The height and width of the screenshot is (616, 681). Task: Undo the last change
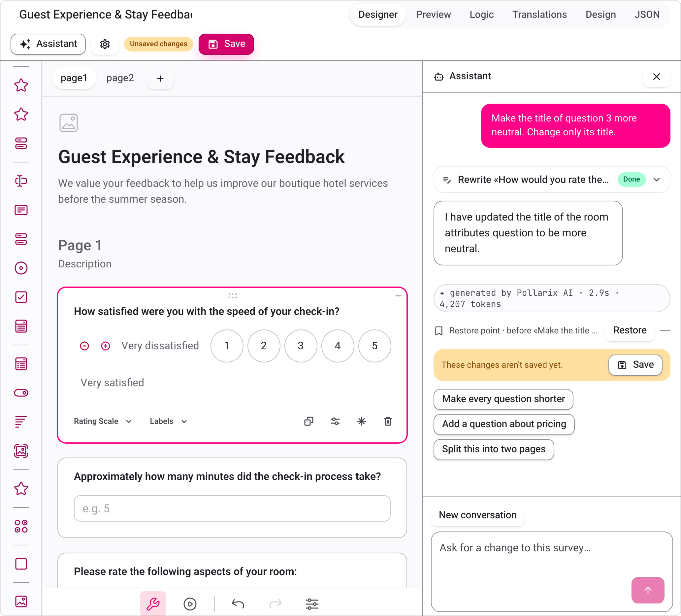click(238, 603)
